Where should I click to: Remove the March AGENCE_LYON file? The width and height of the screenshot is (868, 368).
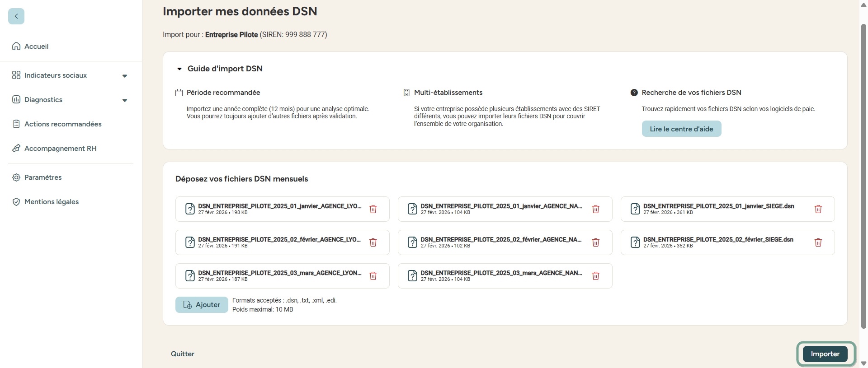click(x=373, y=276)
